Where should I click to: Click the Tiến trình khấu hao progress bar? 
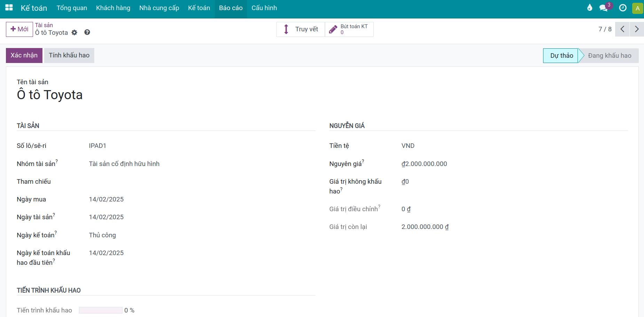101,310
